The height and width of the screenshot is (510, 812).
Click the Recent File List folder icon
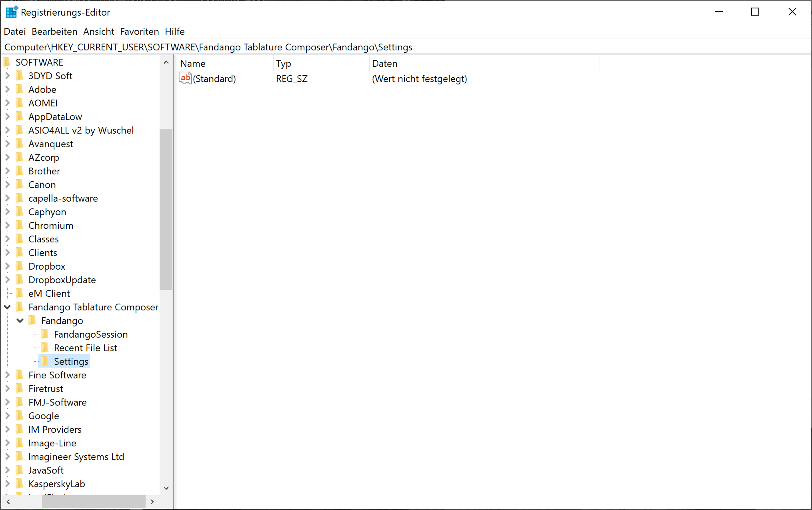[x=45, y=348]
